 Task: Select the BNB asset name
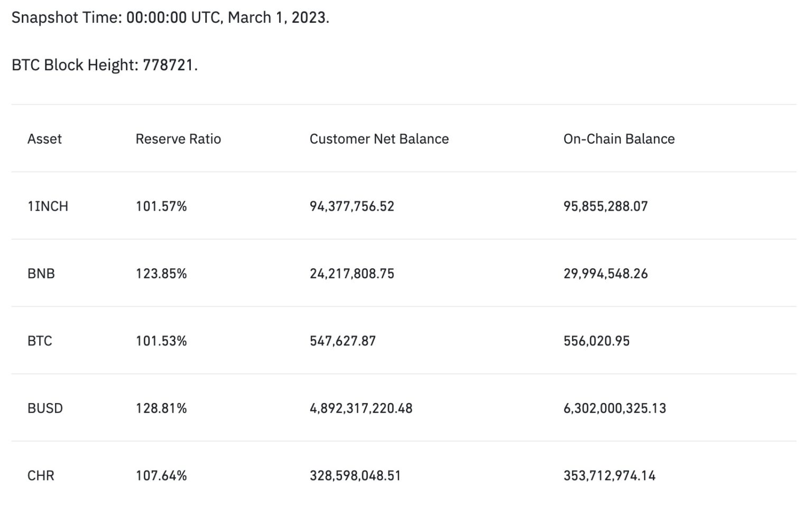tap(41, 274)
